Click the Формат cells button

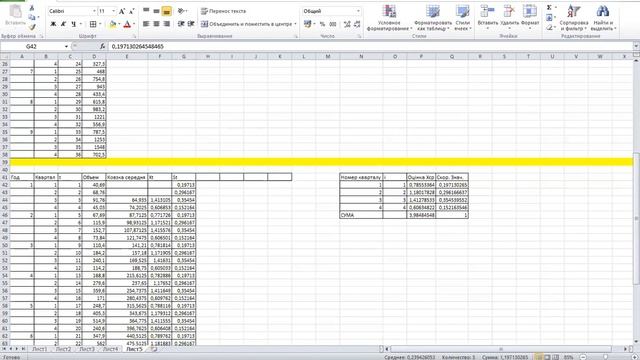(x=530, y=17)
